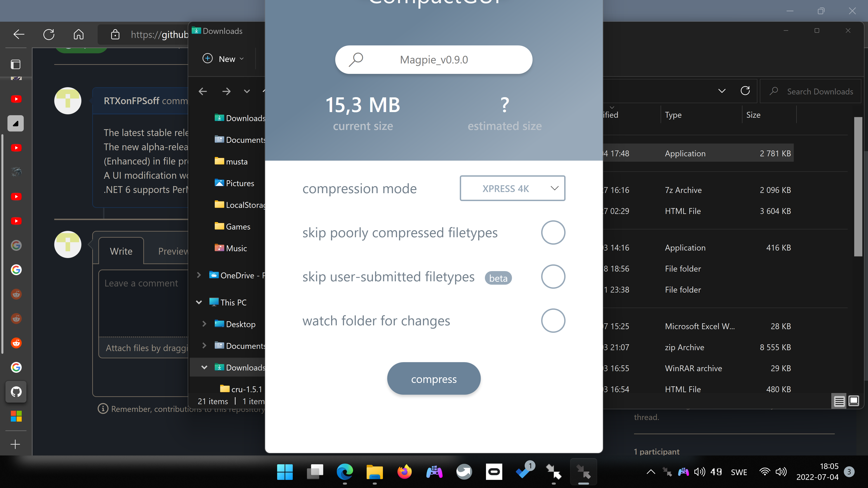Enable skip poorly compressed filetypes
Image resolution: width=868 pixels, height=488 pixels.
click(553, 232)
